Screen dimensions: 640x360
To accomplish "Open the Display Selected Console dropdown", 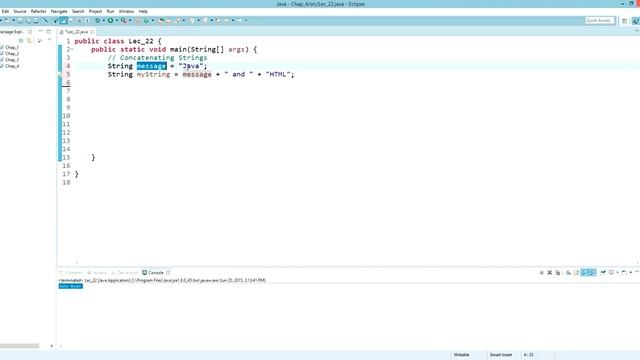I will [618, 273].
